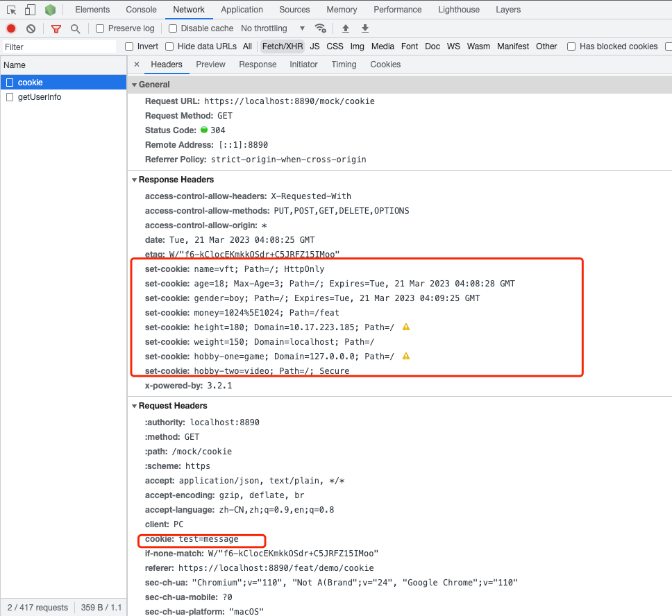Image resolution: width=672 pixels, height=616 pixels.
Task: Open network conditions wifi settings icon
Action: (321, 28)
